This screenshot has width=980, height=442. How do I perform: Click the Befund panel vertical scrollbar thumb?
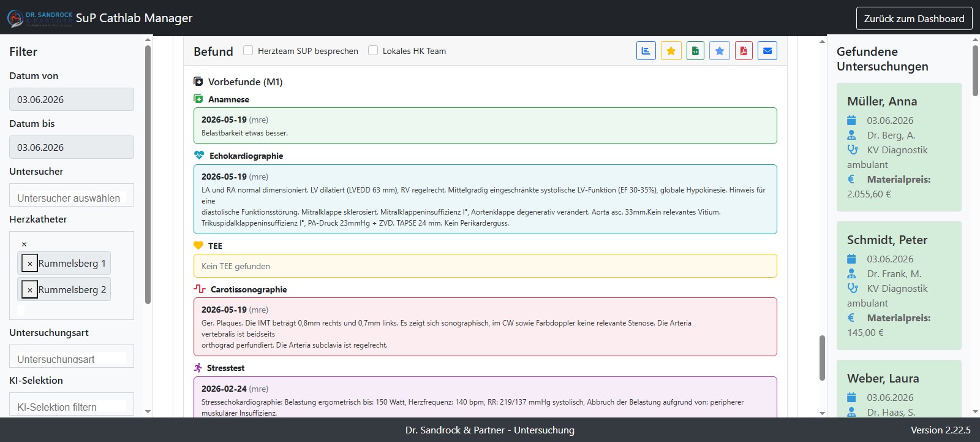pos(822,358)
